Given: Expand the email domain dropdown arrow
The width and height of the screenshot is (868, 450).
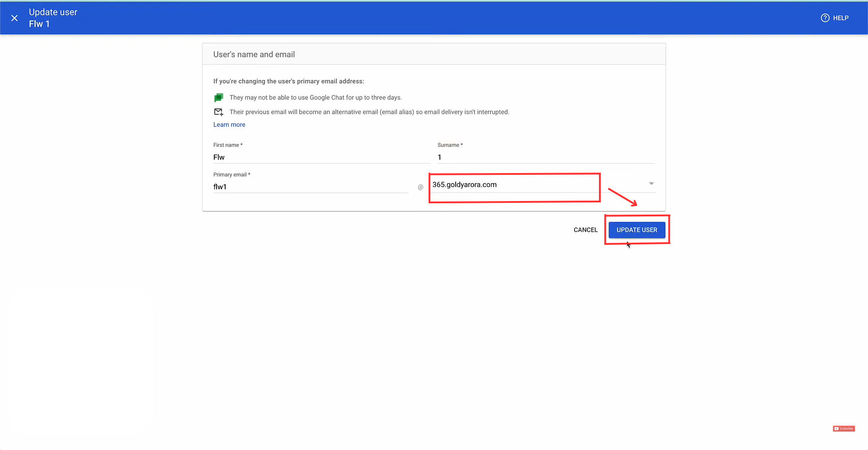Looking at the screenshot, I should [x=651, y=183].
